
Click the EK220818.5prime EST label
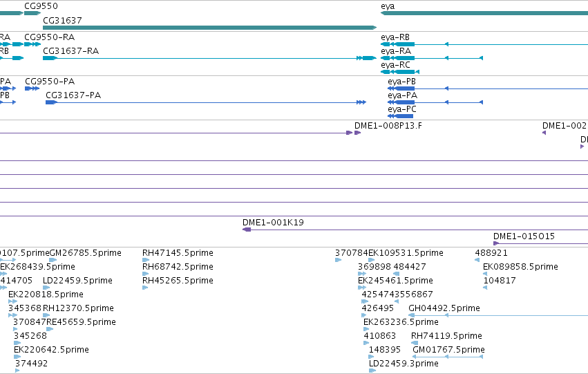pos(46,294)
